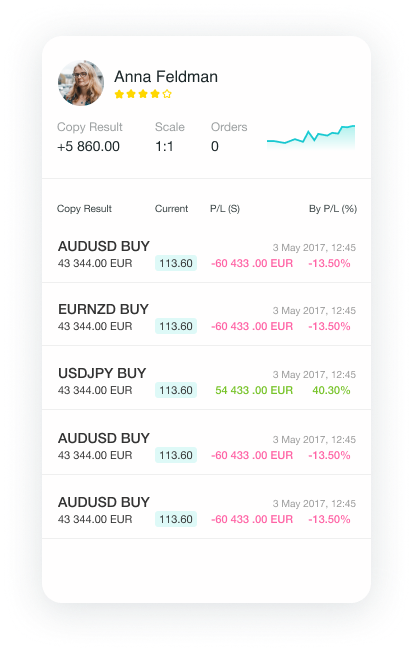Viewport: 413px width, 651px height.
Task: Click the +5 860.00 copy result value
Action: tap(88, 146)
